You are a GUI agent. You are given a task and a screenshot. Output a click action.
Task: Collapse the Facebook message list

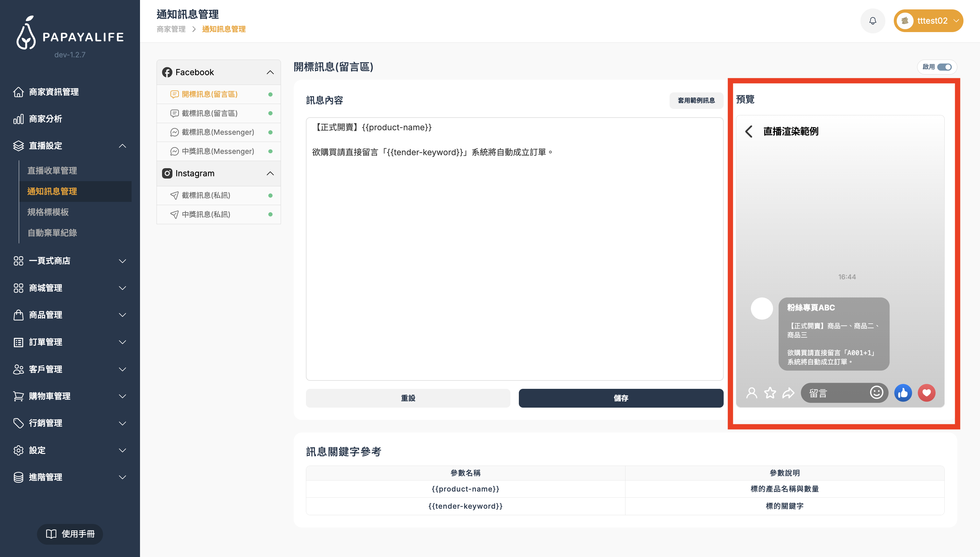[270, 72]
